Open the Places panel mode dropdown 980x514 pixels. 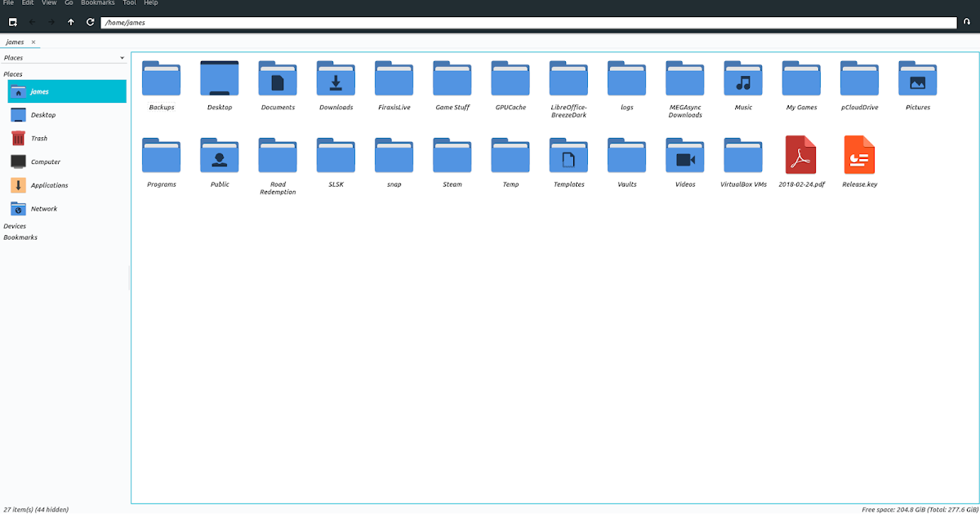coord(121,57)
